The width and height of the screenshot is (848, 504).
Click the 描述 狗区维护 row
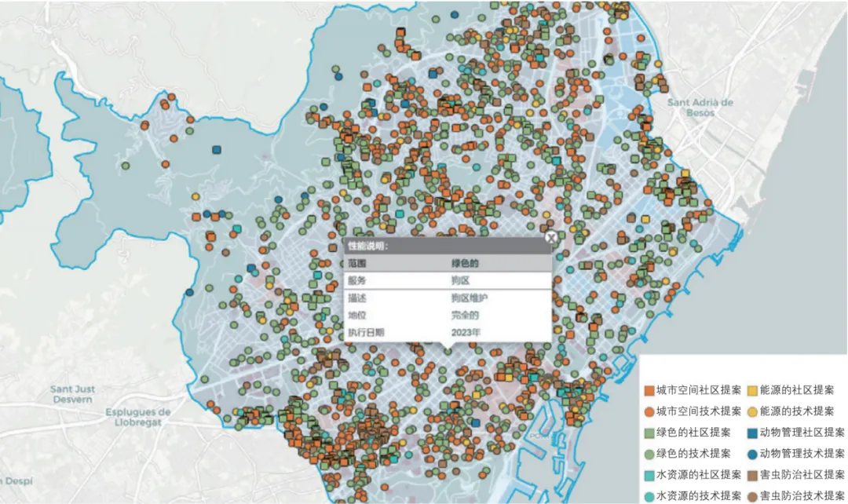pos(446,298)
